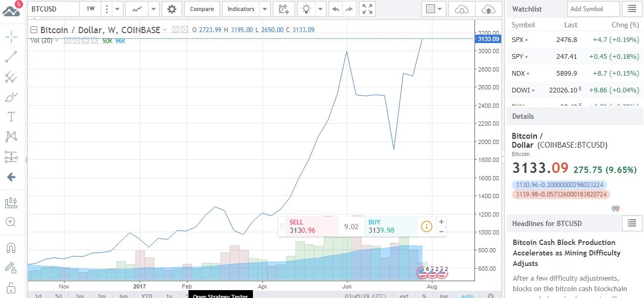Open the ruler measure tool
644x298 pixels.
(x=11, y=202)
